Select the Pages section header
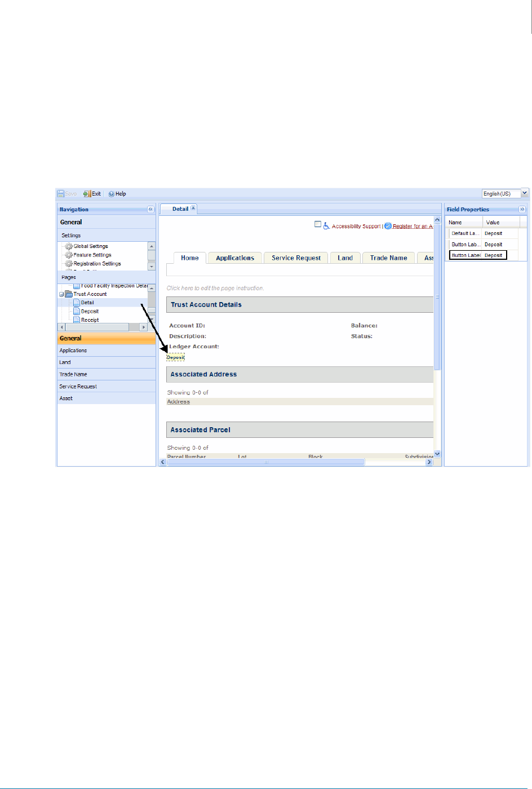 click(x=107, y=277)
